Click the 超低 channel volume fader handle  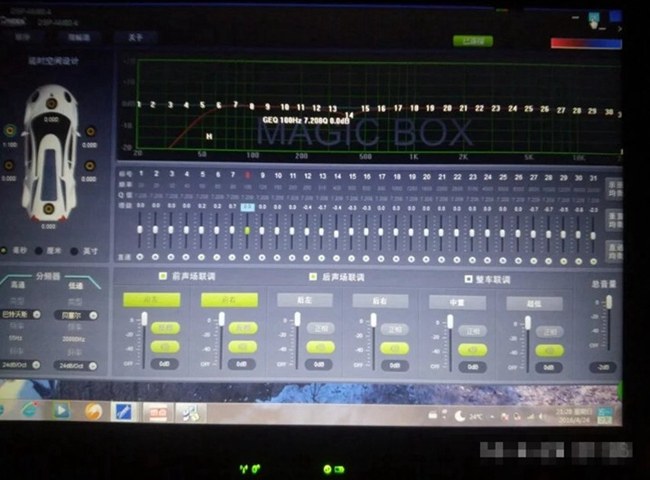point(528,323)
